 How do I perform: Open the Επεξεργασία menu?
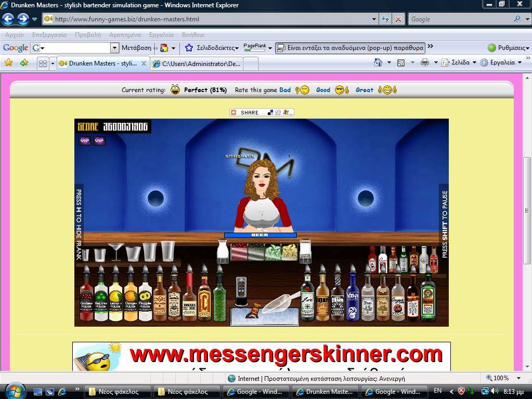click(49, 35)
